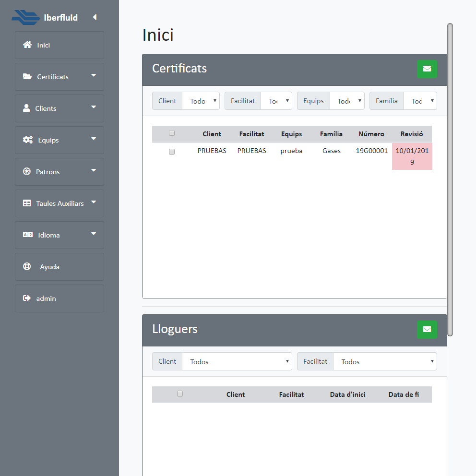Check the PRUEBAS certificate row checkbox

coord(172,152)
